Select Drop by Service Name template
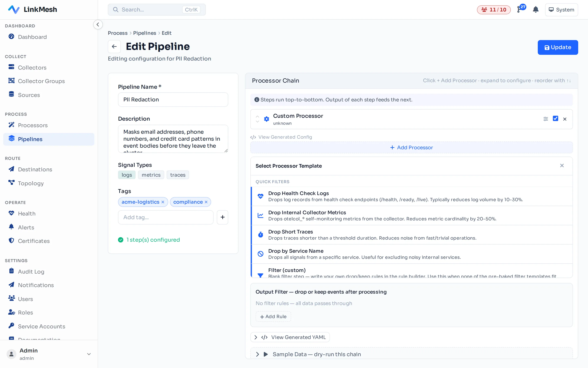This screenshot has height=368, width=588. point(411,254)
